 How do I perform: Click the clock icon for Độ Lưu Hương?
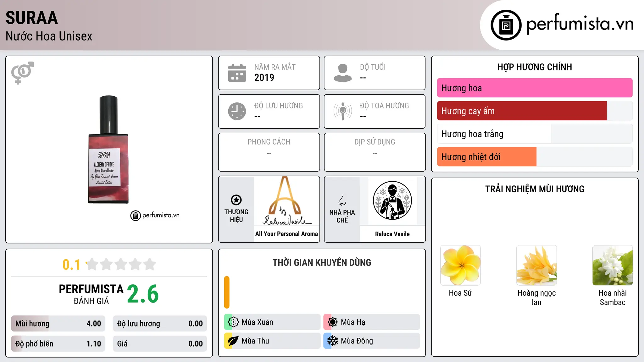pyautogui.click(x=237, y=111)
